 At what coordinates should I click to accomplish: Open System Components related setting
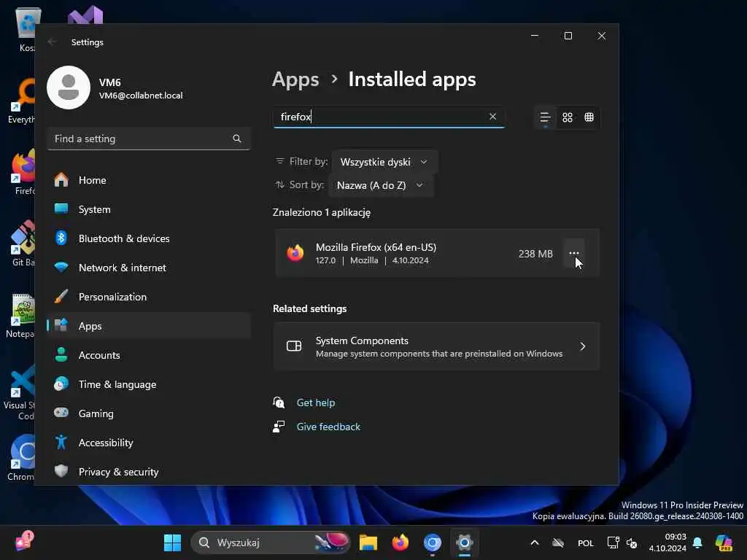(436, 346)
